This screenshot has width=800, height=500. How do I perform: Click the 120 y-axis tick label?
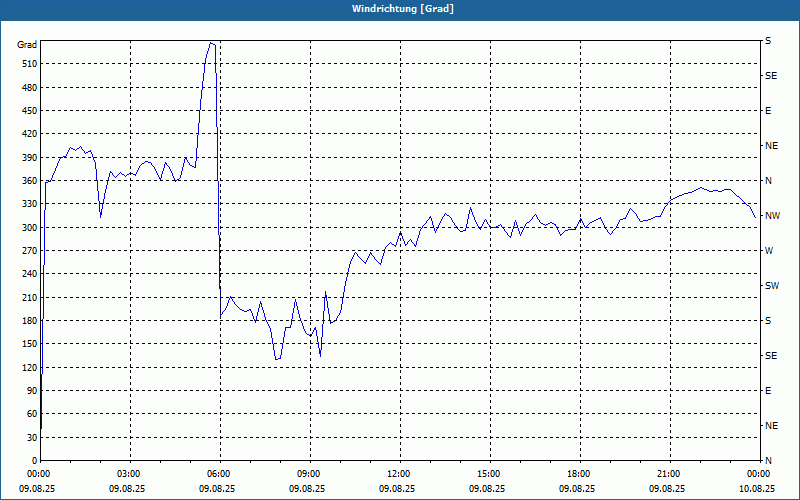29,367
